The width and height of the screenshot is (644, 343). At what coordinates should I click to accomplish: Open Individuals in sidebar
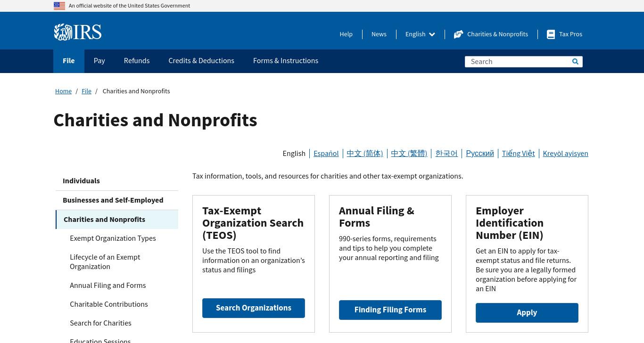tap(117, 181)
